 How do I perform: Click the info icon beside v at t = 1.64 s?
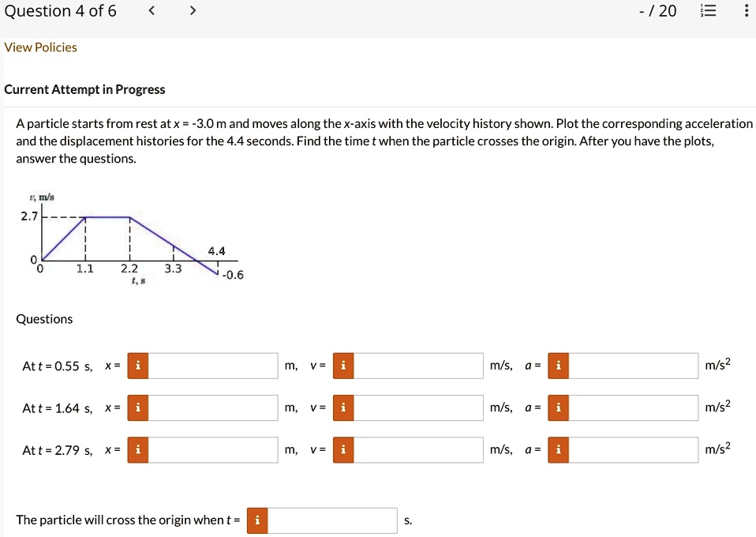pos(342,407)
